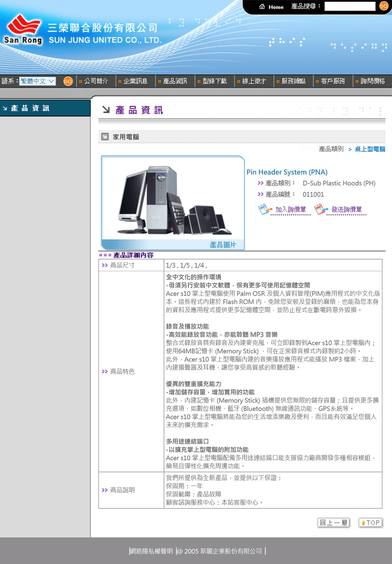Click the Home link in top bar
Viewport: 392px width, 564px height.
[x=276, y=7]
